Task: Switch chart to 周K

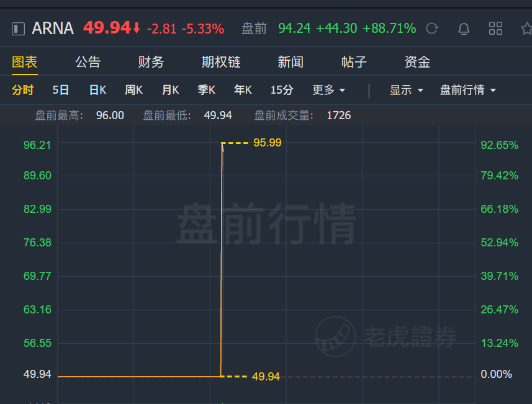Action: [x=133, y=90]
